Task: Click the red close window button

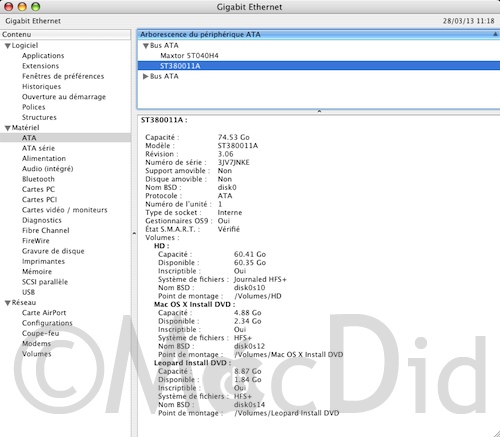Action: click(x=9, y=6)
